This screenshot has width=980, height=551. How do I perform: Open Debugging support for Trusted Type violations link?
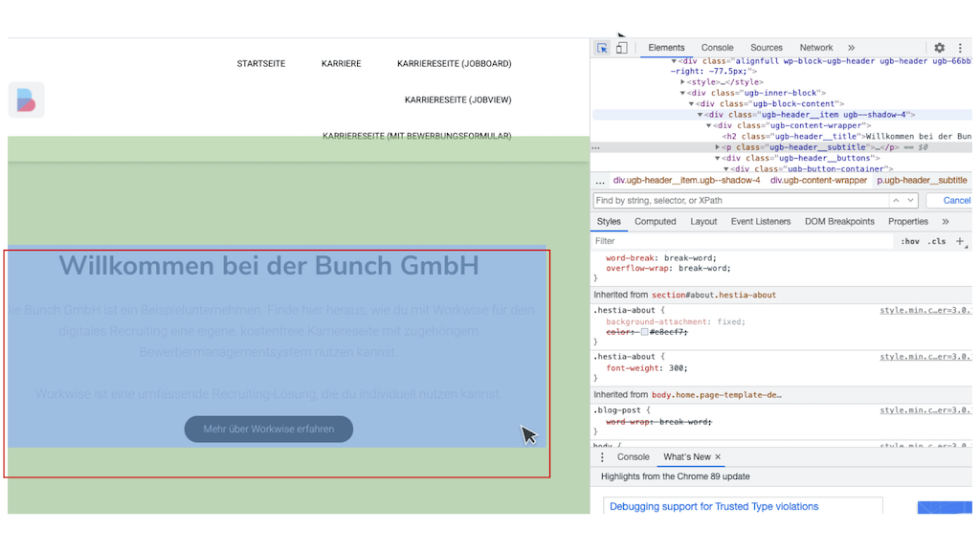tap(714, 507)
